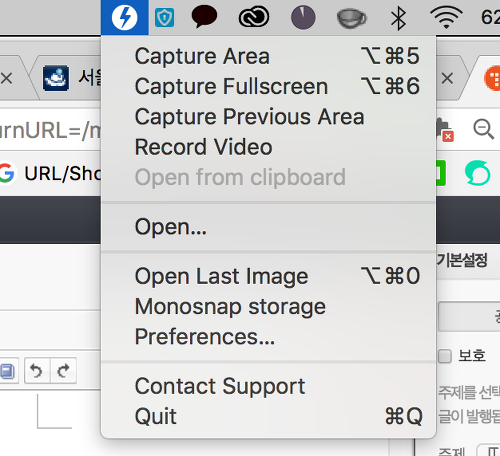Choose Capture Area from the Monosnap menu
This screenshot has width=500, height=456.
coord(269,56)
